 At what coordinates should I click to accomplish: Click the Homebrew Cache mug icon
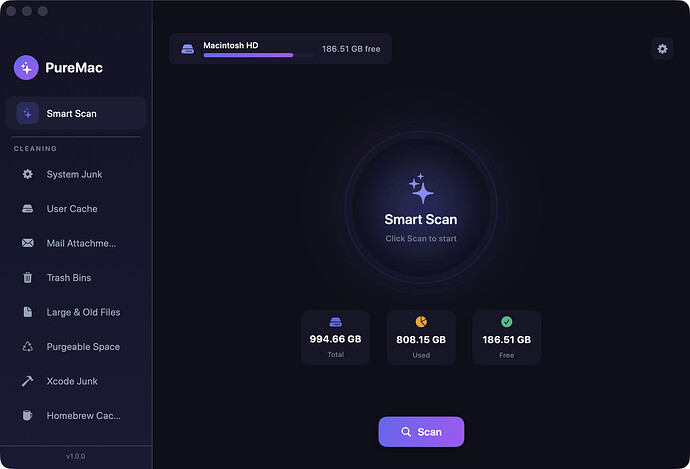tap(27, 415)
